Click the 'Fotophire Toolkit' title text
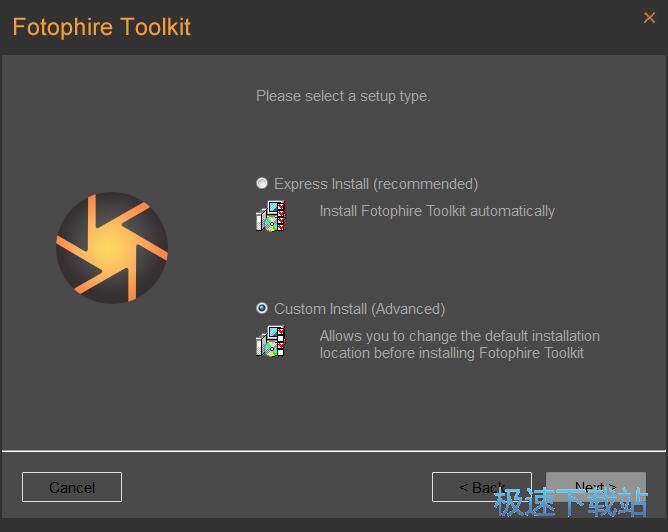The height and width of the screenshot is (532, 668). pyautogui.click(x=101, y=27)
